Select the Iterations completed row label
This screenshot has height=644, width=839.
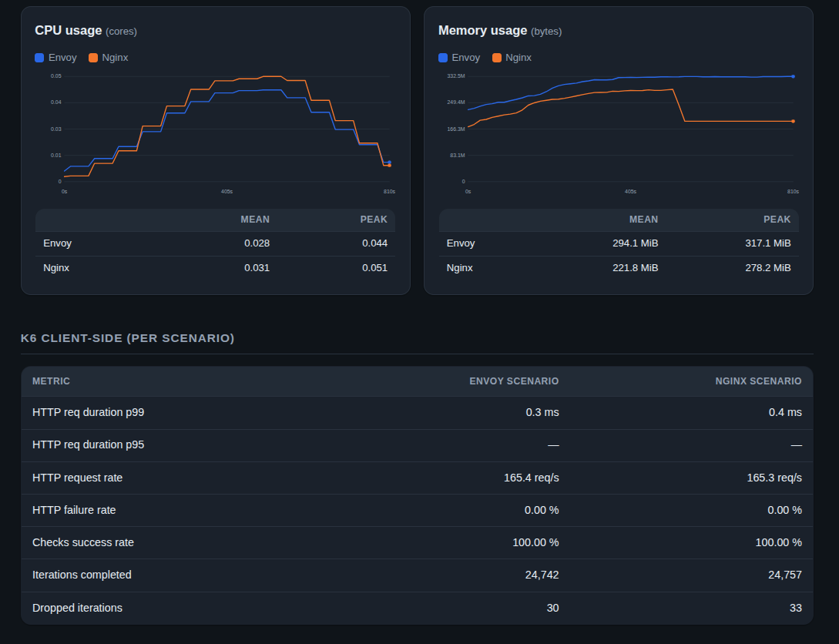click(82, 575)
